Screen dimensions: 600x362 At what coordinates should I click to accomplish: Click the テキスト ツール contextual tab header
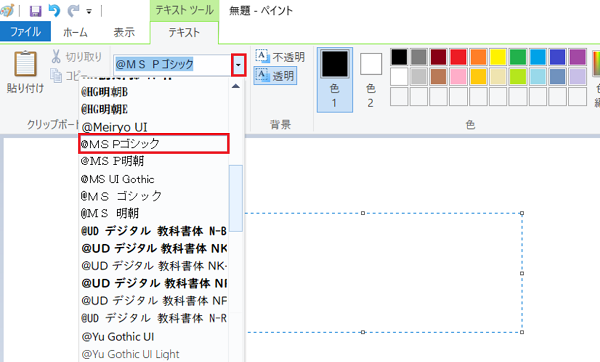coord(184,10)
